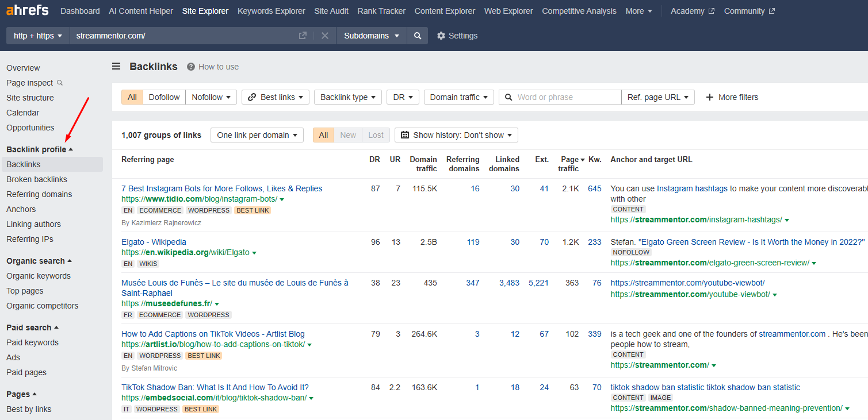The width and height of the screenshot is (868, 420).
Task: Open AI Content Helper
Action: (x=141, y=11)
